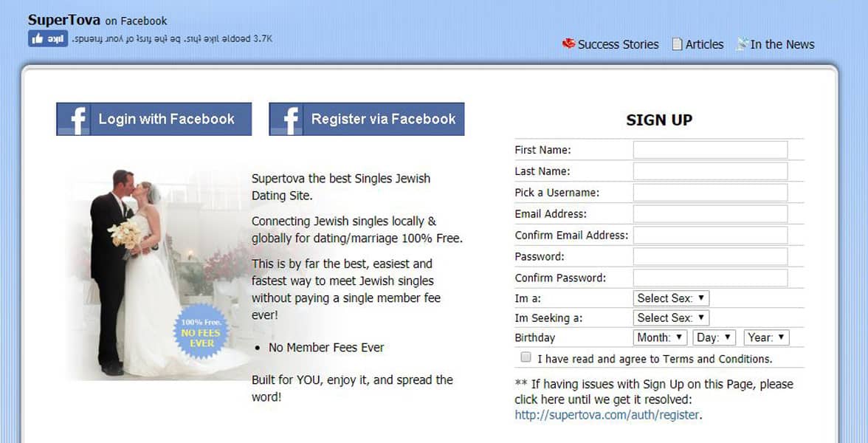Click the 100% Free No Fees Ever badge
This screenshot has width=868, height=443.
pyautogui.click(x=201, y=332)
